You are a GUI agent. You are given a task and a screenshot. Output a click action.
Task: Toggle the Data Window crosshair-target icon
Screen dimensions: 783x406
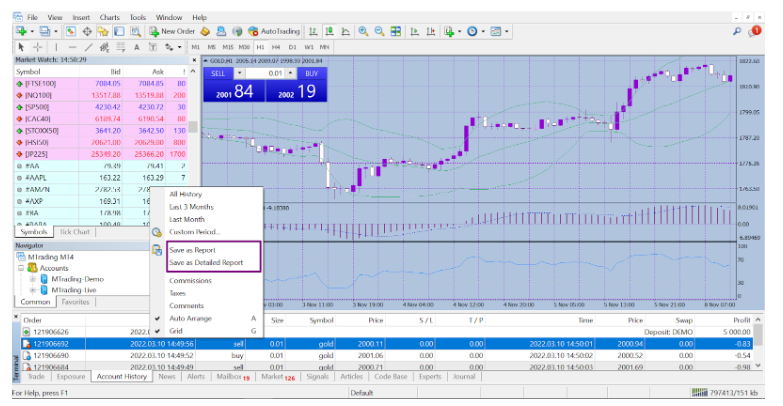coord(87,31)
